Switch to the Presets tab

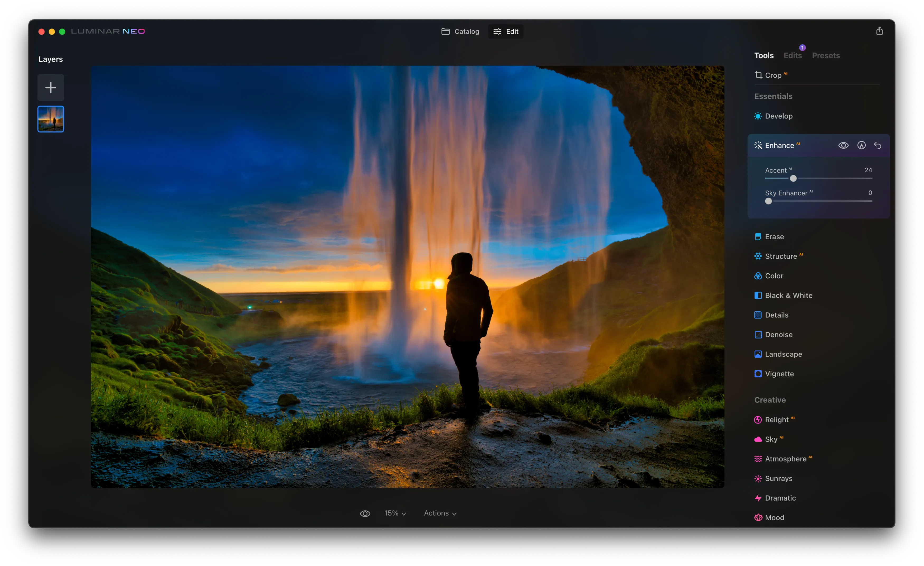pyautogui.click(x=826, y=55)
